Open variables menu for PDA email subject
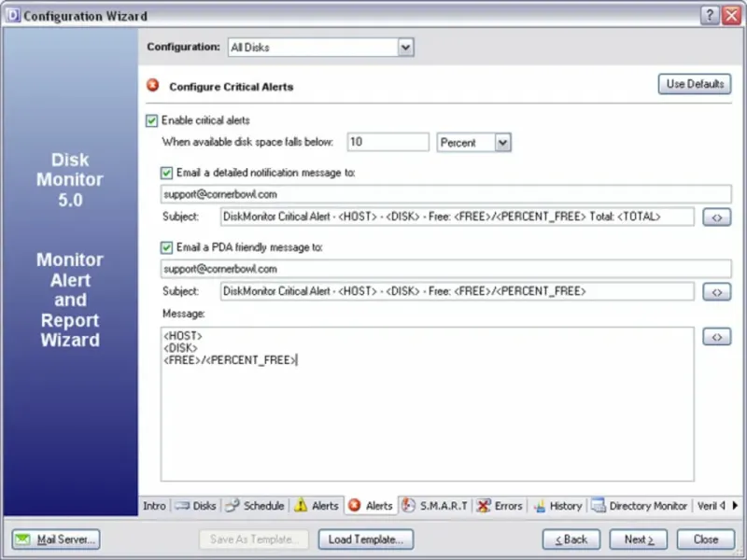 pos(716,291)
